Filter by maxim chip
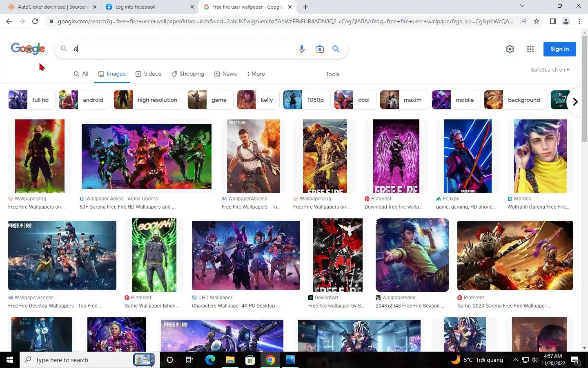588x368 pixels. pyautogui.click(x=404, y=100)
